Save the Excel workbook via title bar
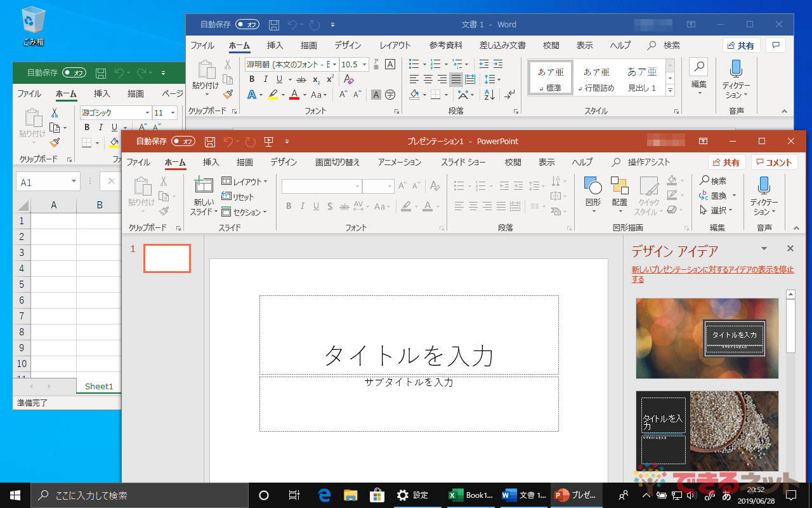812x508 pixels. click(x=101, y=73)
